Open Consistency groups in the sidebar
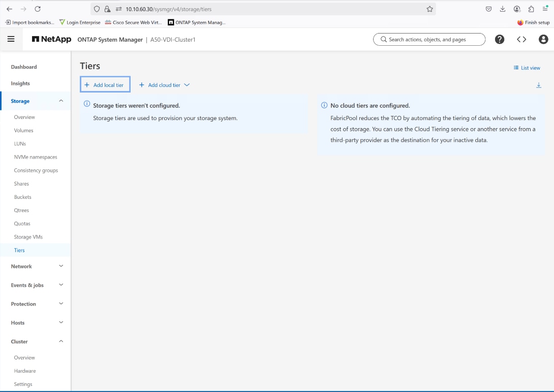 [x=36, y=170]
